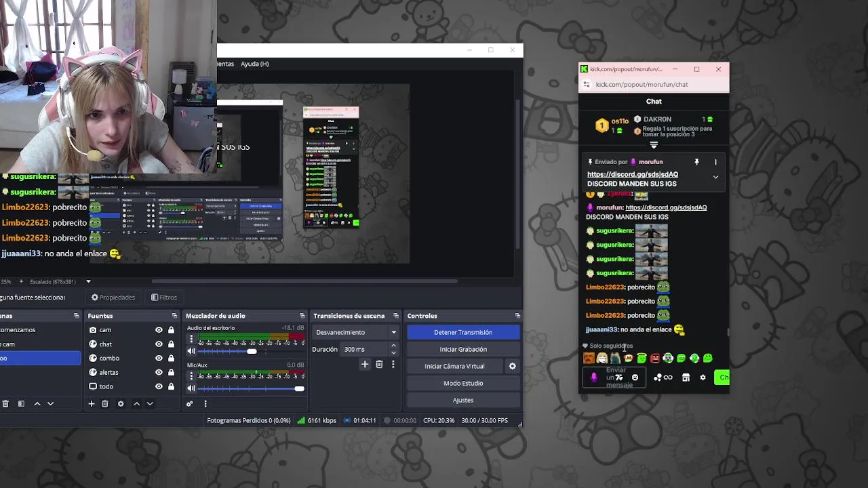This screenshot has width=868, height=488.
Task: Hide the alertas source
Action: pos(159,372)
